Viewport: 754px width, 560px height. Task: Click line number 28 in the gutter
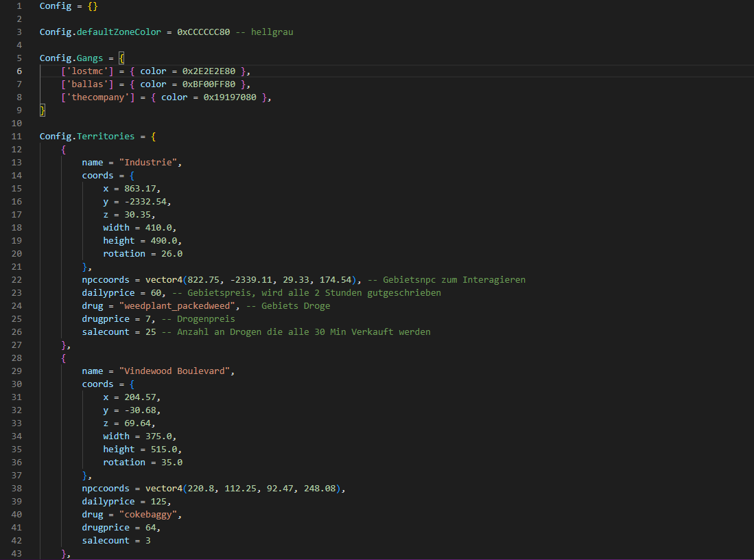17,358
